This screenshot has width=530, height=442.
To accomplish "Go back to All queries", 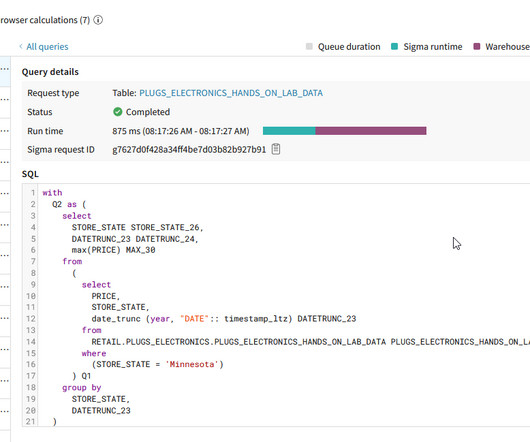I will click(x=44, y=47).
